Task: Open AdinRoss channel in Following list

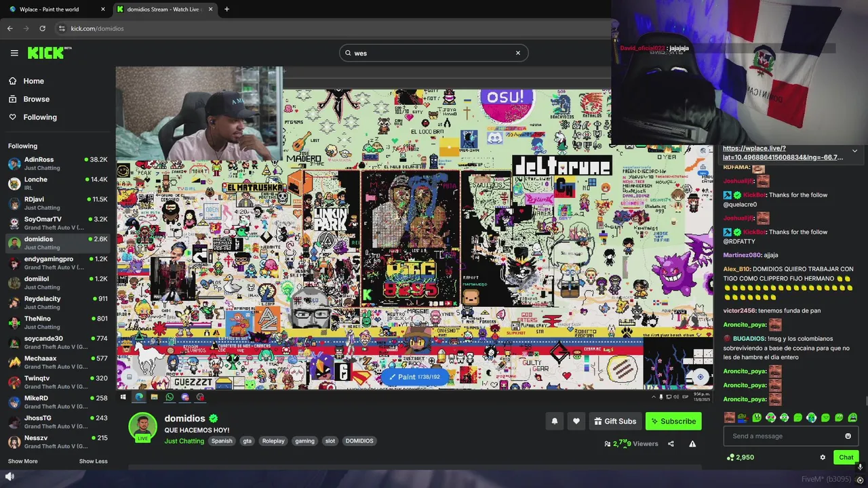Action: click(58, 163)
